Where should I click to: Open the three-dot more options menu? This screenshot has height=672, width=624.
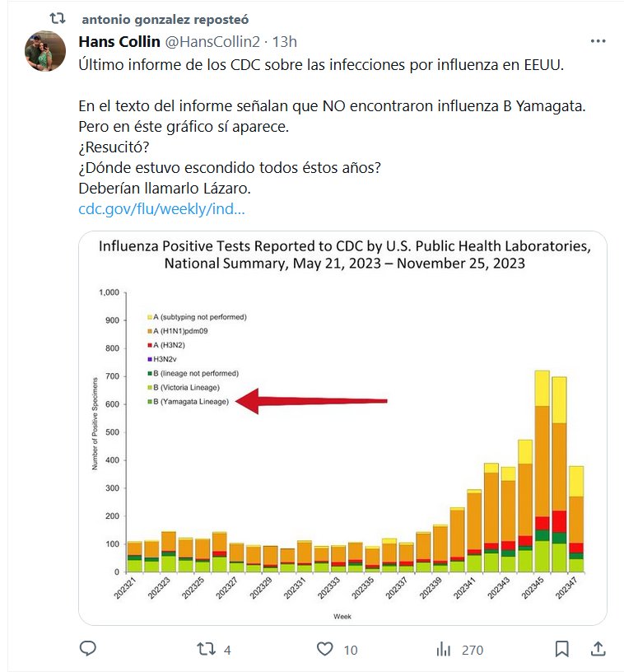click(599, 41)
